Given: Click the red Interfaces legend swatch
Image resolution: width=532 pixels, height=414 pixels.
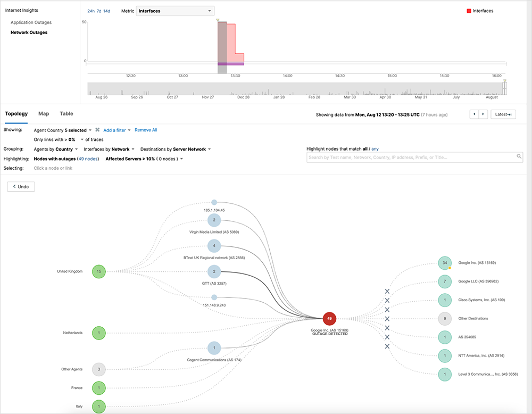Looking at the screenshot, I should (x=469, y=11).
